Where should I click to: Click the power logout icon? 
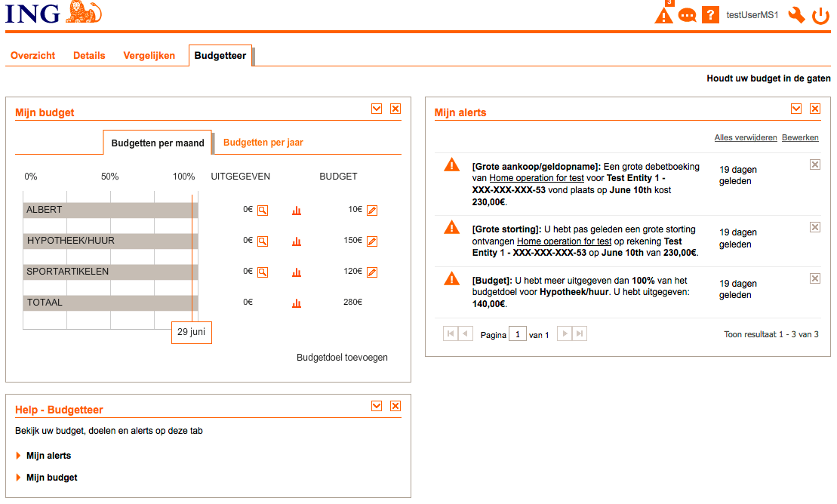(820, 15)
